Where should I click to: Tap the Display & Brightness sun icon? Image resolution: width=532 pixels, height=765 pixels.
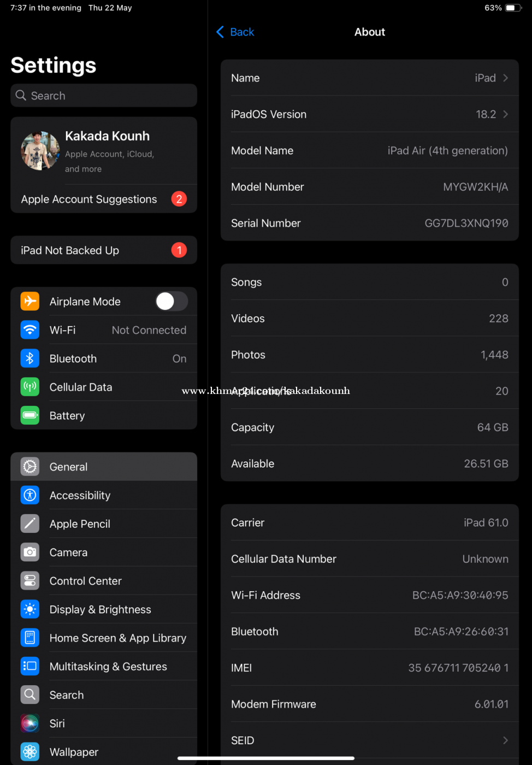point(30,609)
